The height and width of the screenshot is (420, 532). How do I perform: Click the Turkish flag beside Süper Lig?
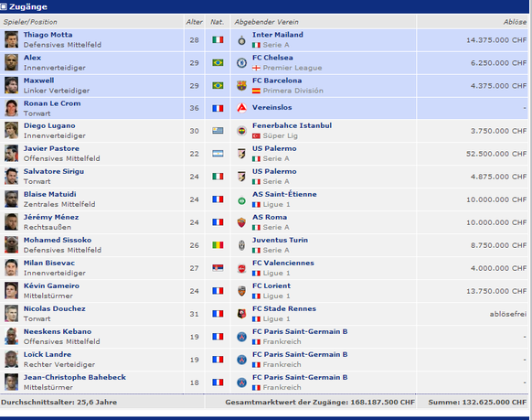point(256,135)
